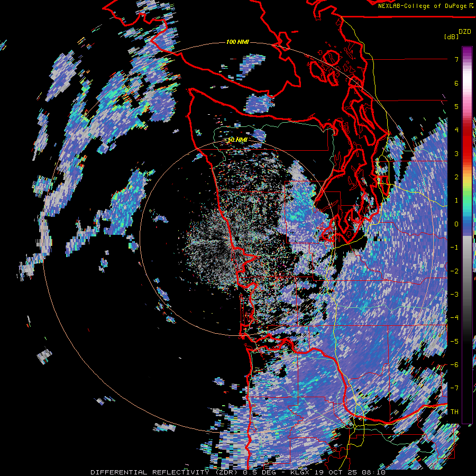Viewport: 476px width, 476px height.
Task: Click the 4 tick label on scale
Action: pyautogui.click(x=456, y=130)
